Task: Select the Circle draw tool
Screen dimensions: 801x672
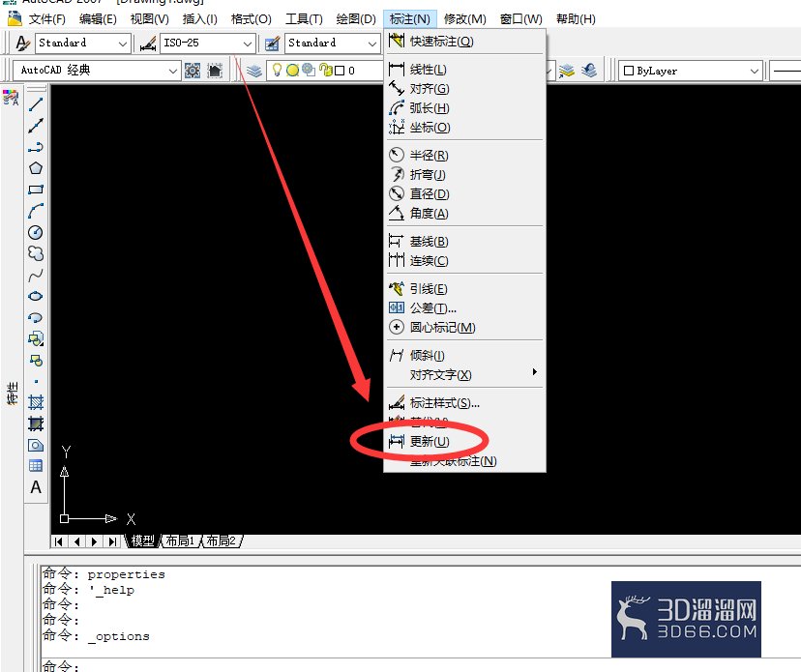Action: coord(36,232)
